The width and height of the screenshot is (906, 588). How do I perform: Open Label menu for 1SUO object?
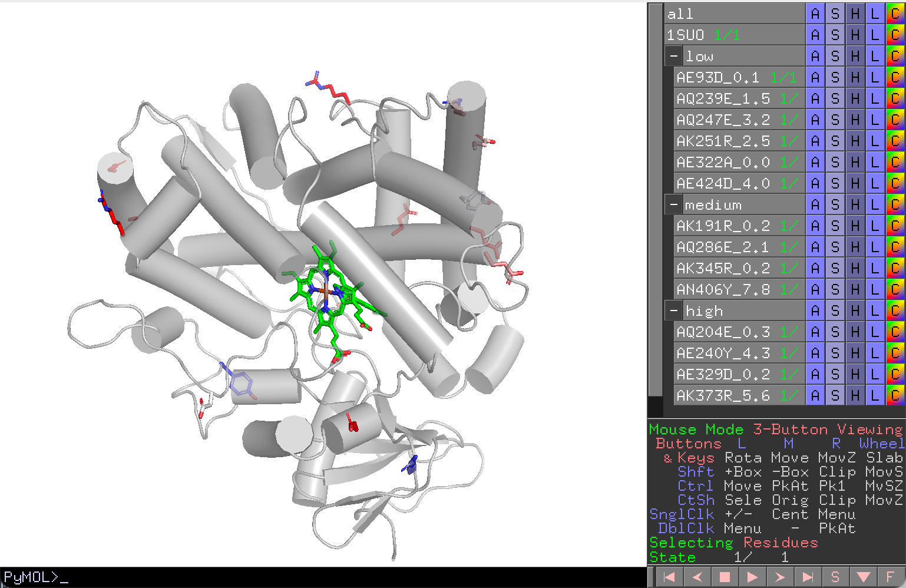coord(875,35)
